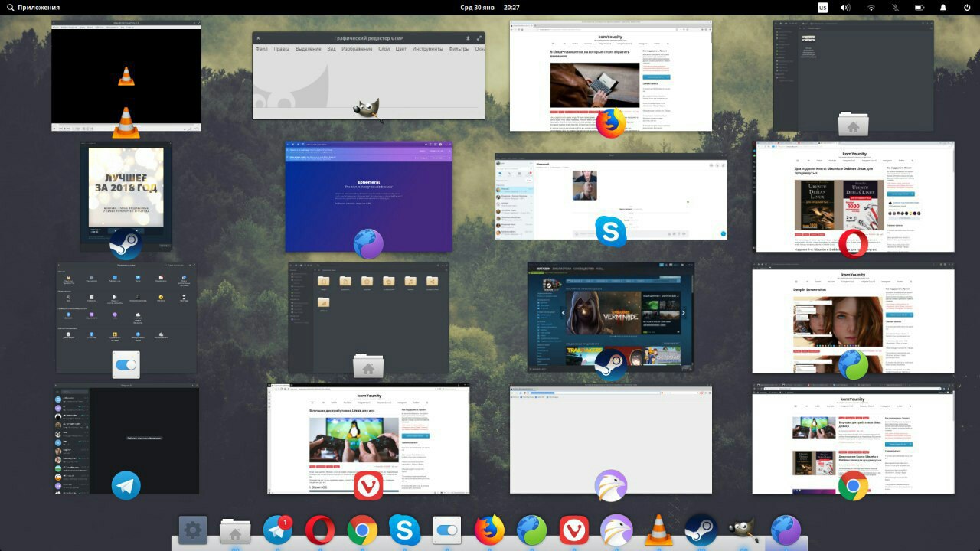Launch Telegram from the dock
The image size is (980, 551).
(x=278, y=530)
